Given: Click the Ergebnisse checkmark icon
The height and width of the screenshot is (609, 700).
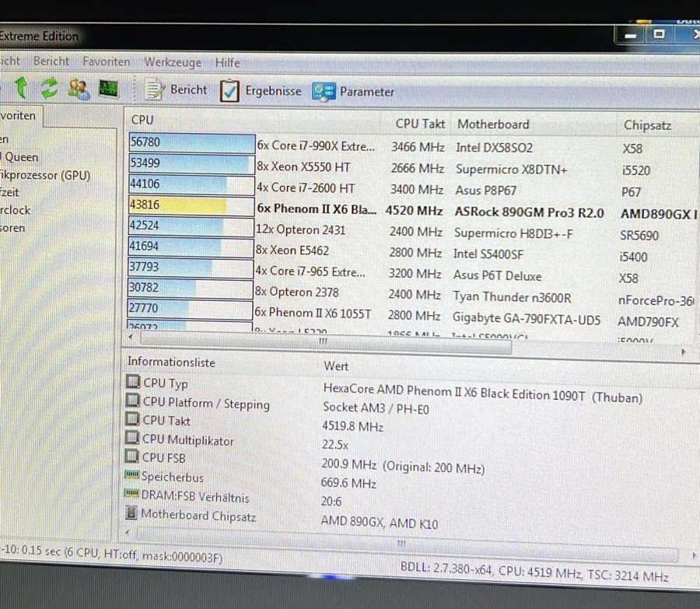Looking at the screenshot, I should 229,91.
